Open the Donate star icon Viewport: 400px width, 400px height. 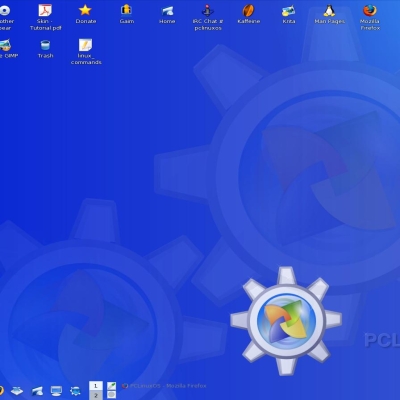tap(85, 10)
